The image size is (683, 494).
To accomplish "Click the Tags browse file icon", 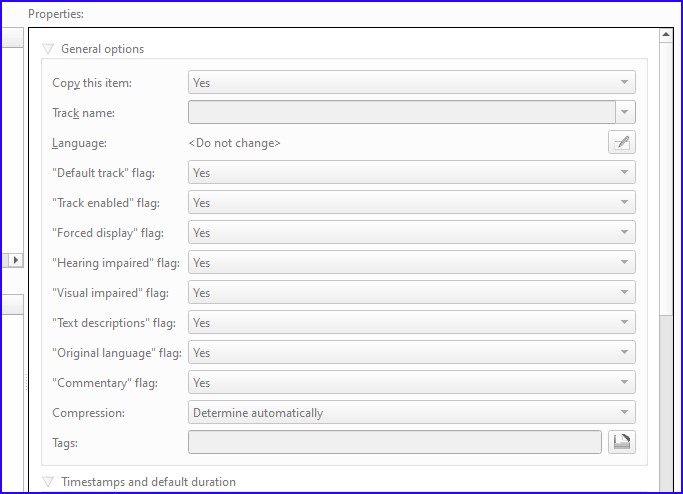I will [622, 442].
